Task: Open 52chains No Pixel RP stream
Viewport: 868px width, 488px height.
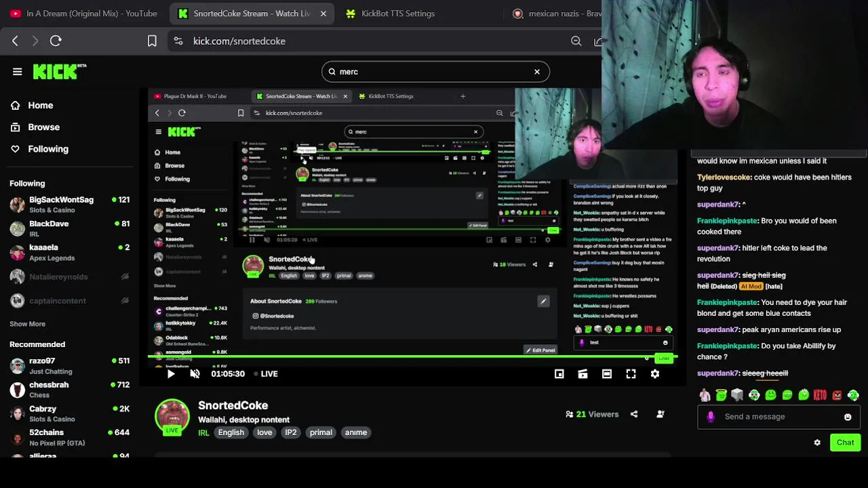Action: 71,437
